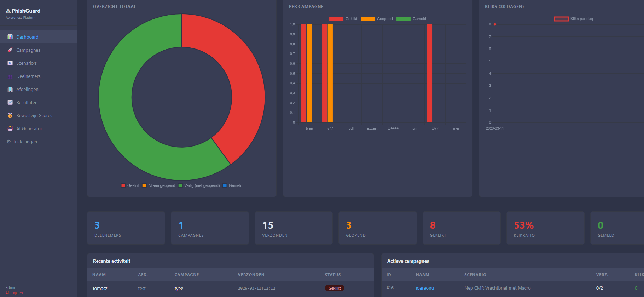Open Afdelingen in the sidebar

pyautogui.click(x=38, y=89)
